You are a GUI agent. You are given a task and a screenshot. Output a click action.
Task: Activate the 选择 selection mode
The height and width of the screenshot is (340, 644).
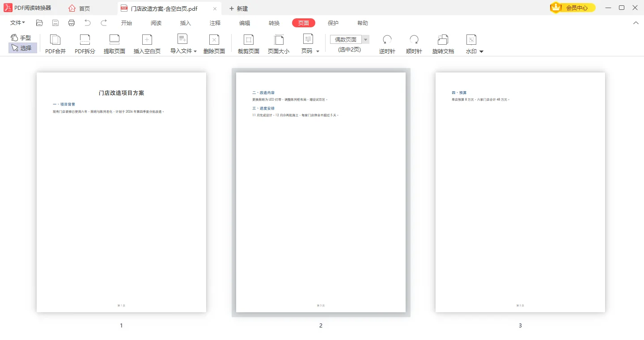coord(22,48)
